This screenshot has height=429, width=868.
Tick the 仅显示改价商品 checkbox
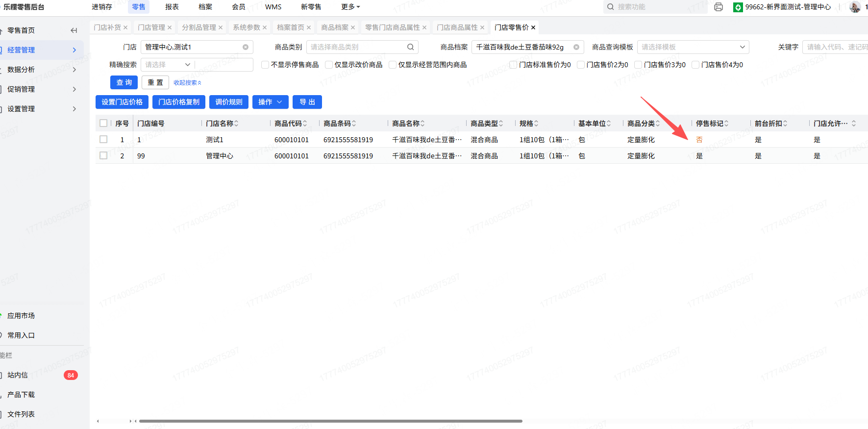(329, 65)
